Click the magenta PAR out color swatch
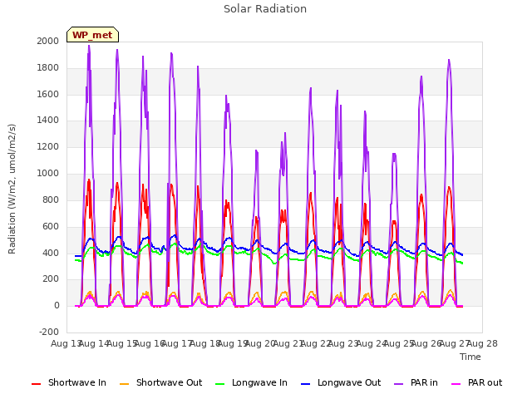532x399 pixels. [x=456, y=384]
